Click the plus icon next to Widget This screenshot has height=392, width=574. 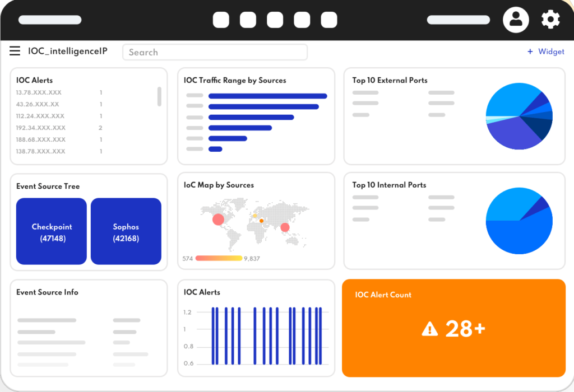point(530,52)
